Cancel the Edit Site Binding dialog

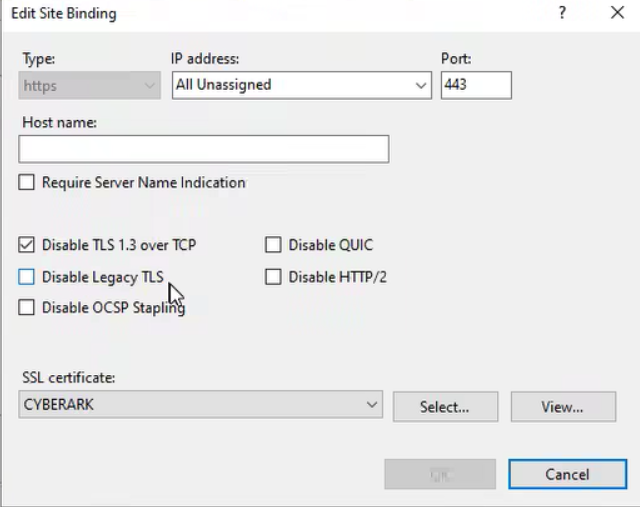coord(567,474)
